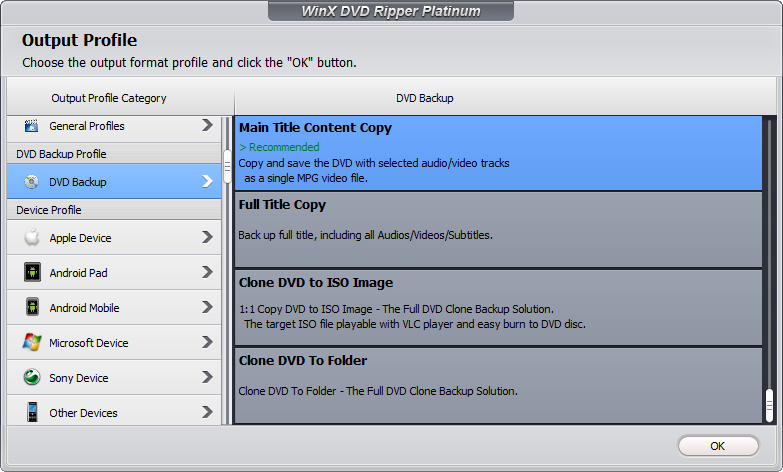This screenshot has height=472, width=783.
Task: Click the Microsoft Device Windows flag icon
Action: [x=32, y=342]
